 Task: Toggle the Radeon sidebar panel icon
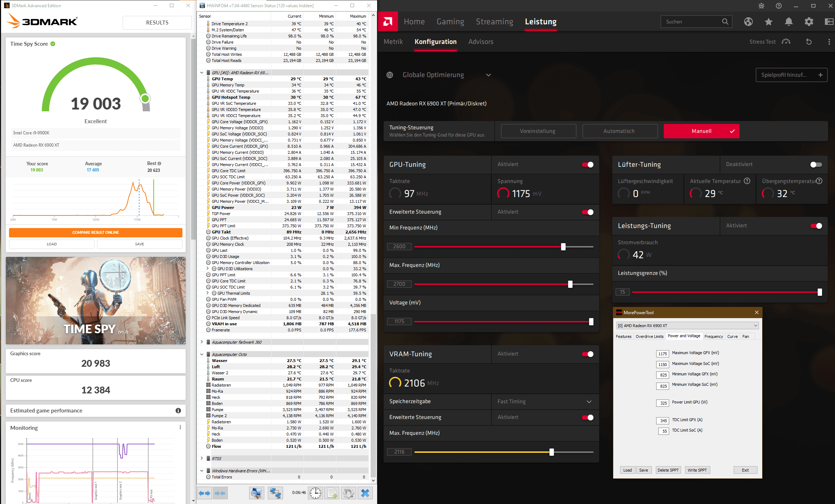click(x=829, y=22)
